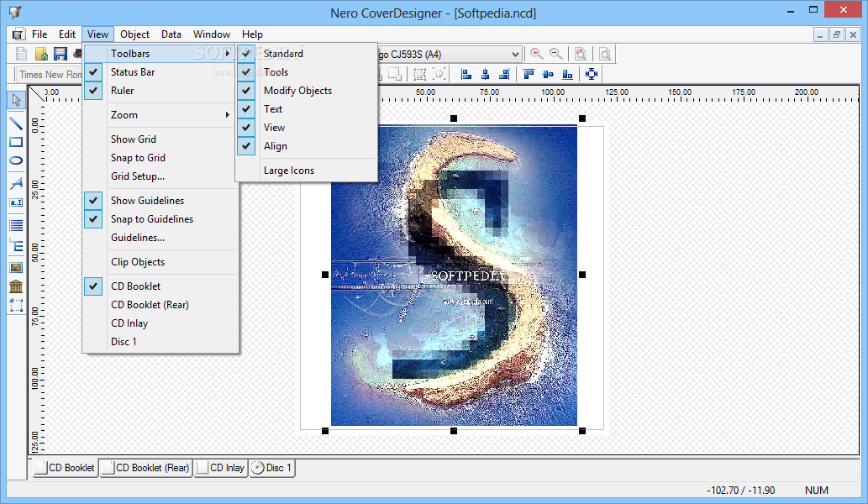This screenshot has width=868, height=504.
Task: Select the Insert Image tool
Action: (x=16, y=268)
